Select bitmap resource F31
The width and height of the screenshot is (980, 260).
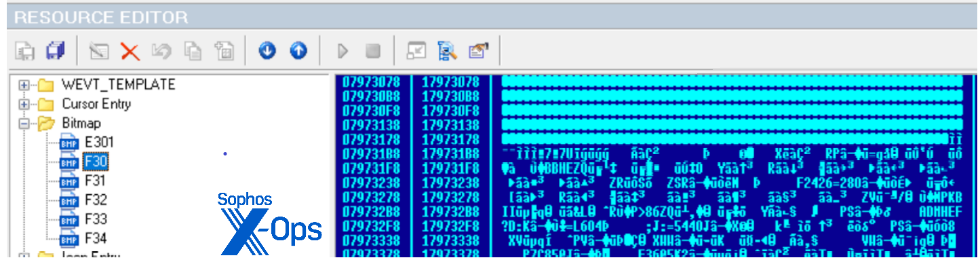click(96, 181)
